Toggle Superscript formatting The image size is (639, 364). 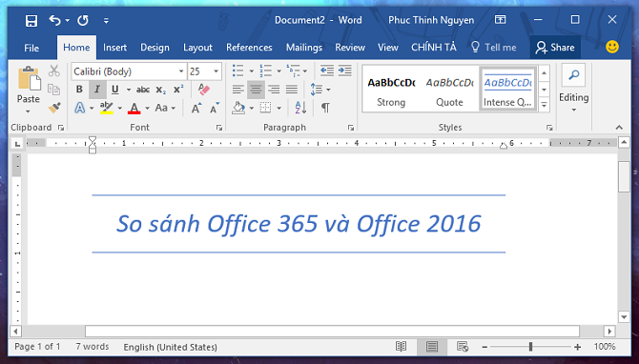(x=178, y=90)
